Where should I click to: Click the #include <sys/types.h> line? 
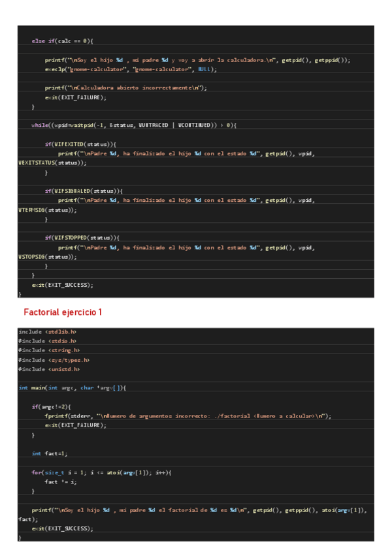54,359
